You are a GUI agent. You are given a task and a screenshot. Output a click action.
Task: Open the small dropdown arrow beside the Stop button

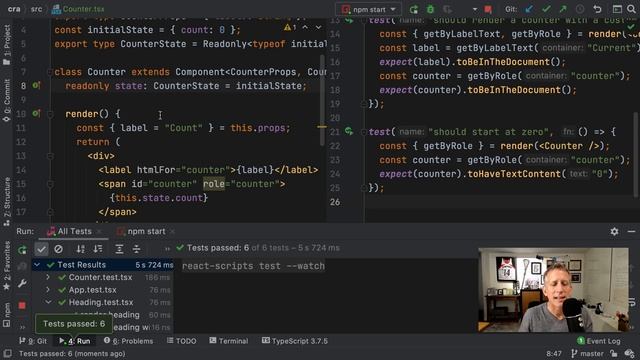(x=475, y=9)
